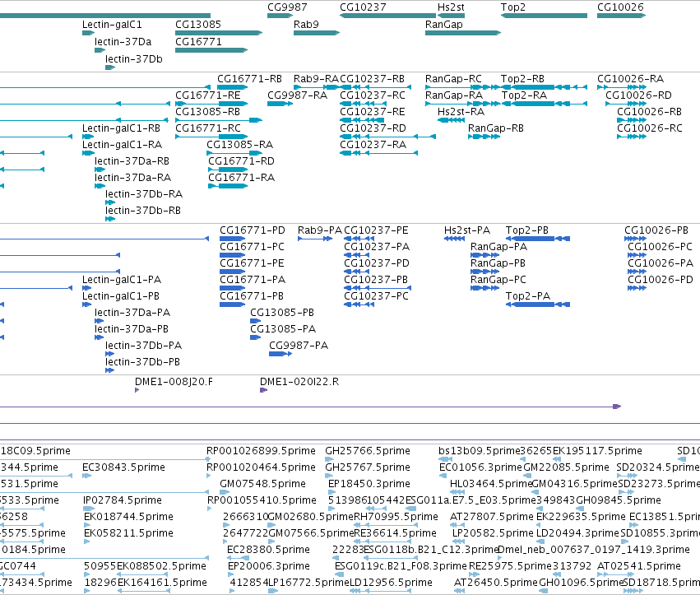Click EST GM07548.5prime

262,484
